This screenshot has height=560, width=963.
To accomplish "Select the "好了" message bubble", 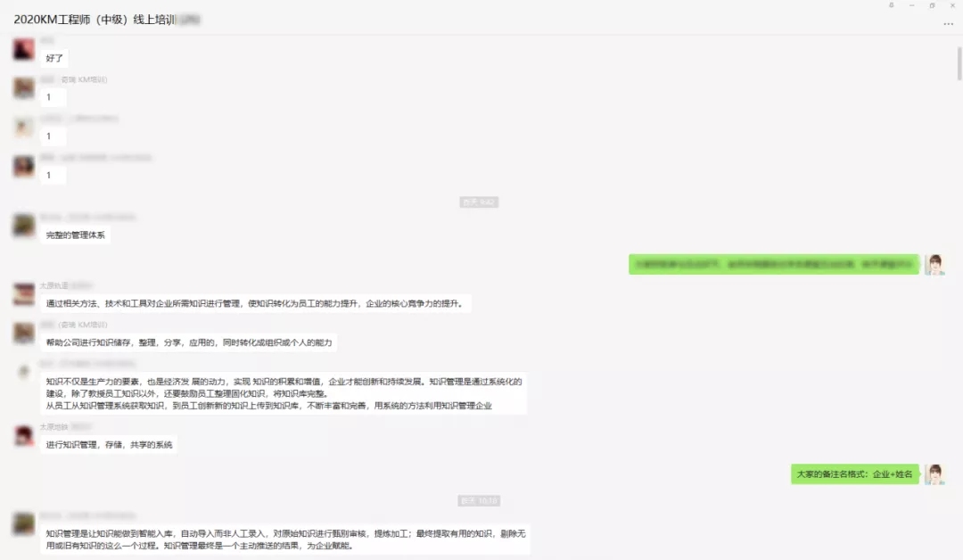I will click(54, 58).
